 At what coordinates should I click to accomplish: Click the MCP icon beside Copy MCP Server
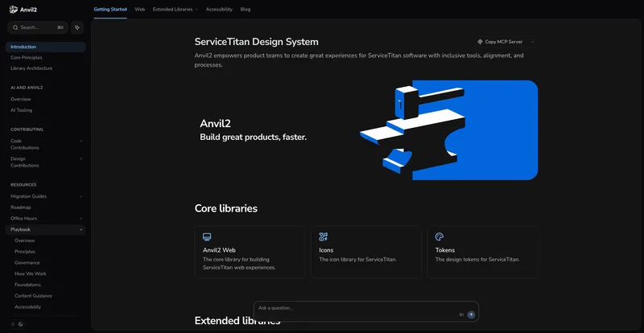480,42
